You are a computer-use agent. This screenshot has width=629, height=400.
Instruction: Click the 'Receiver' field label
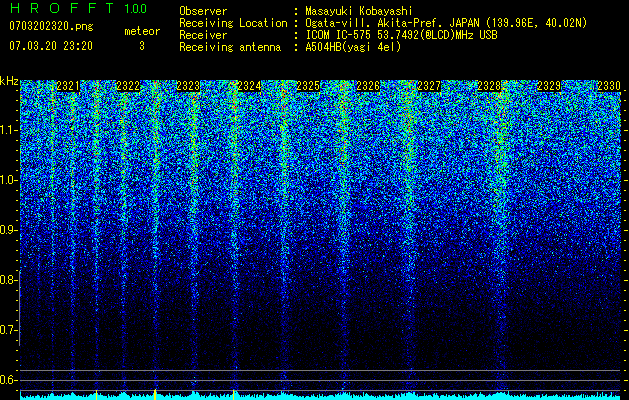[203, 35]
